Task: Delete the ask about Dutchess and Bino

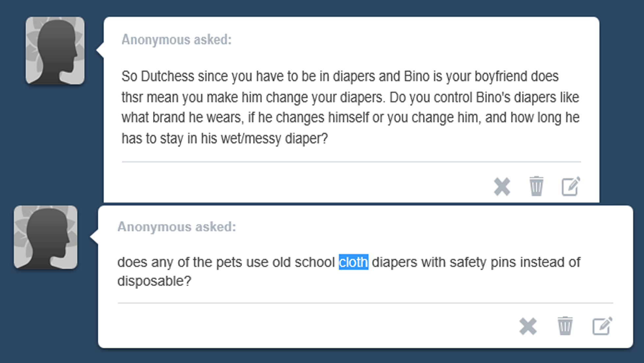Action: tap(536, 186)
